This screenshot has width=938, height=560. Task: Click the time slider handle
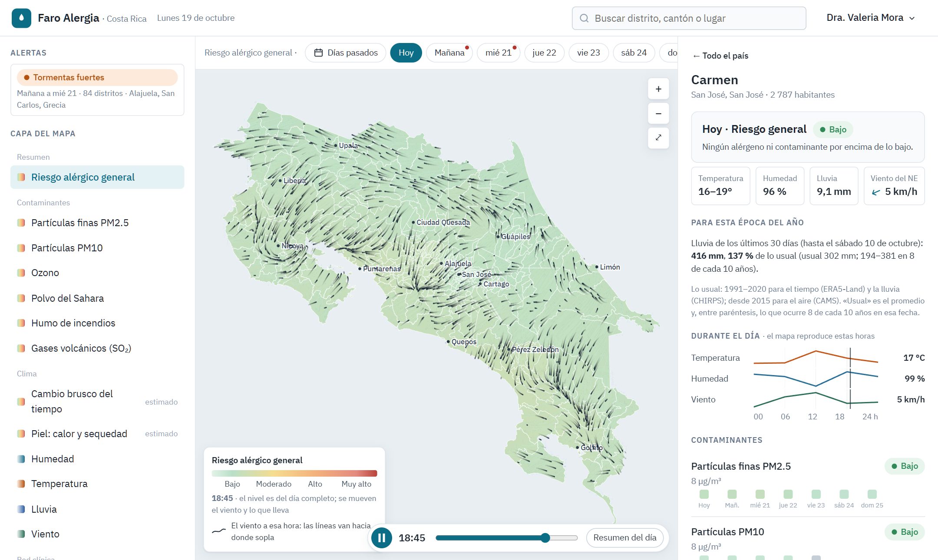point(545,538)
